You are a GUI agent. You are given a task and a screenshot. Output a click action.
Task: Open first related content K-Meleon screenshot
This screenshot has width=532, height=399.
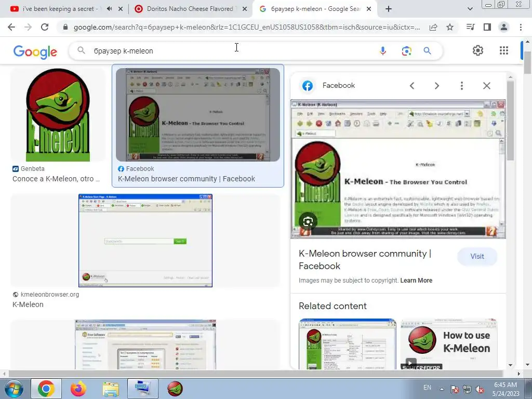(347, 344)
